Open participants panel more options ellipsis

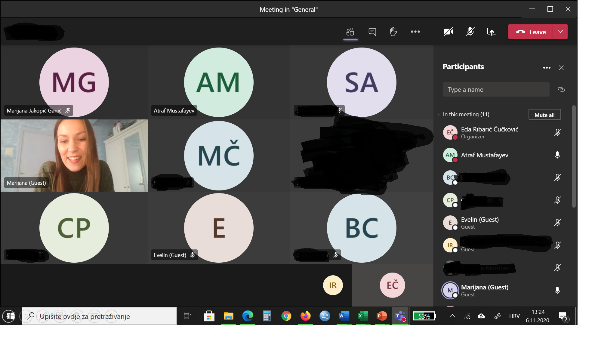(x=547, y=68)
